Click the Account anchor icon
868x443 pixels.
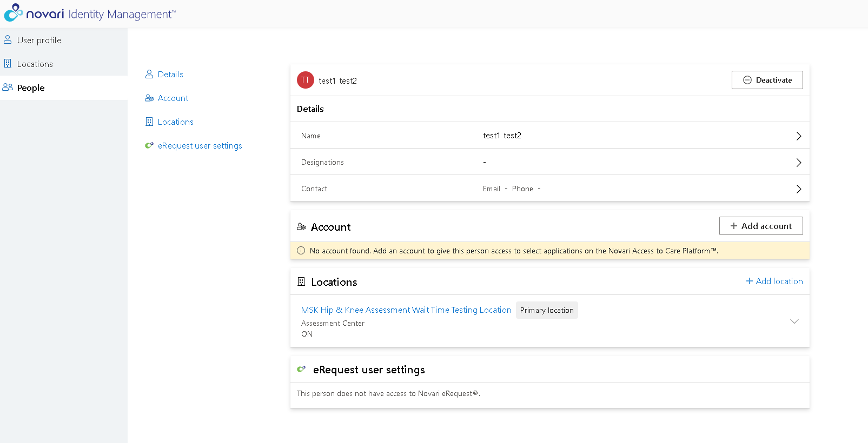tap(149, 98)
